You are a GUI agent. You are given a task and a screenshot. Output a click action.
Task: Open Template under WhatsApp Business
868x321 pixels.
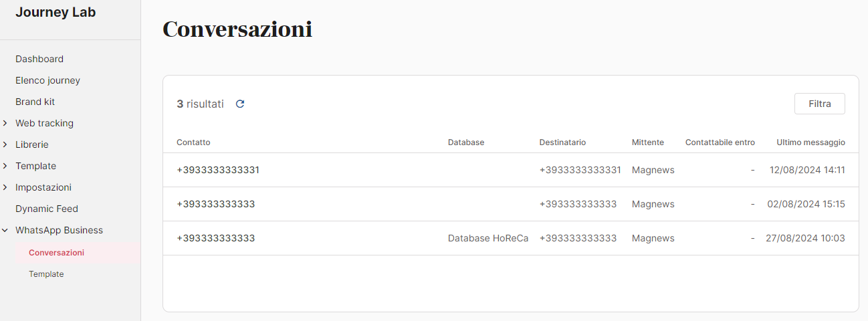coord(46,274)
